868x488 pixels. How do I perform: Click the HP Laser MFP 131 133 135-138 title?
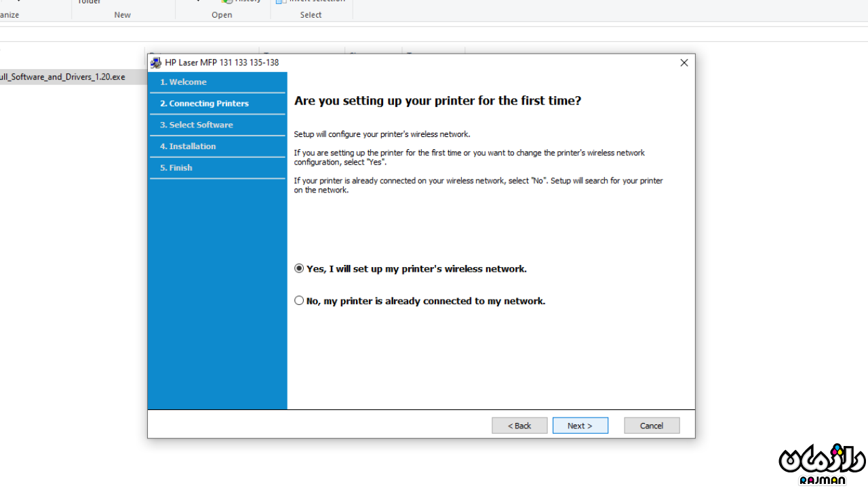222,63
